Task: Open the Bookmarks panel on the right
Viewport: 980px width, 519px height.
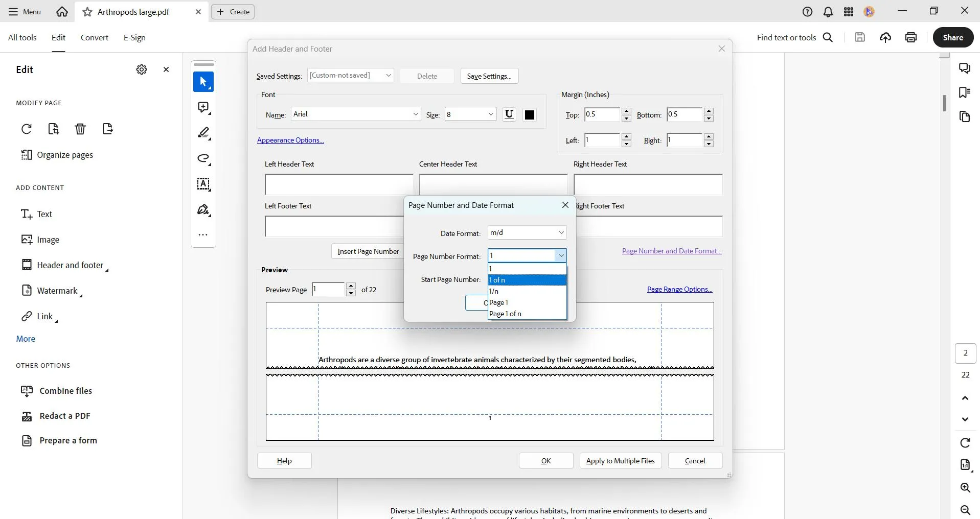Action: (x=965, y=92)
